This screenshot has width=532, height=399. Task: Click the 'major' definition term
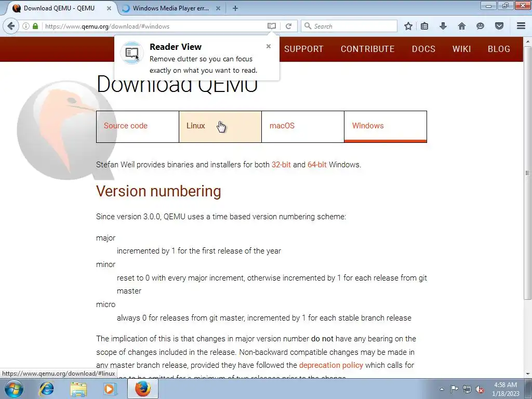point(105,238)
